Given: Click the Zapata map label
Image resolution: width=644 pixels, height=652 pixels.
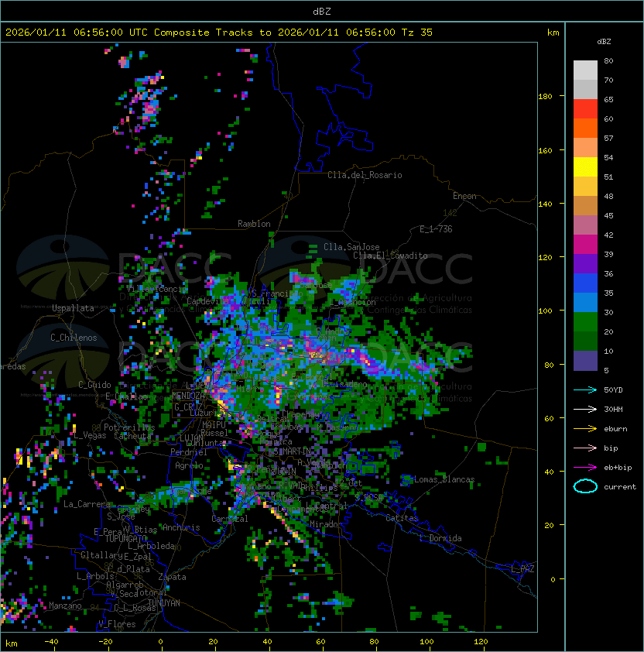Looking at the screenshot, I should pos(172,577).
